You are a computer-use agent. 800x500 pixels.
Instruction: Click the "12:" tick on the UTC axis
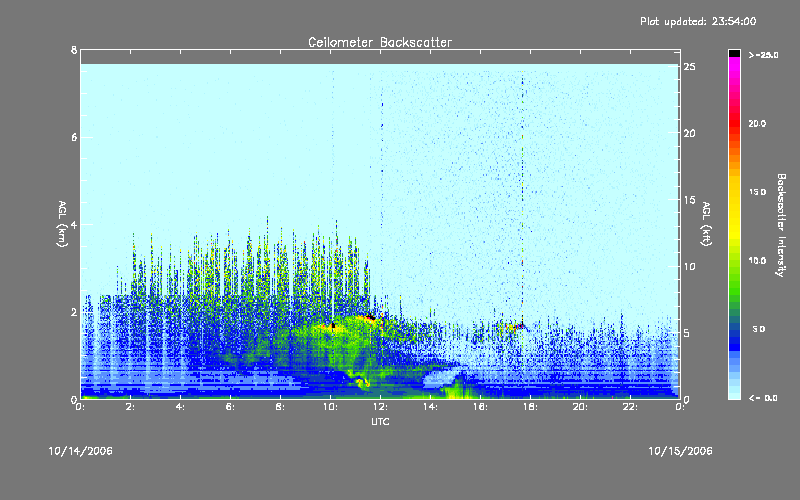coord(381,407)
